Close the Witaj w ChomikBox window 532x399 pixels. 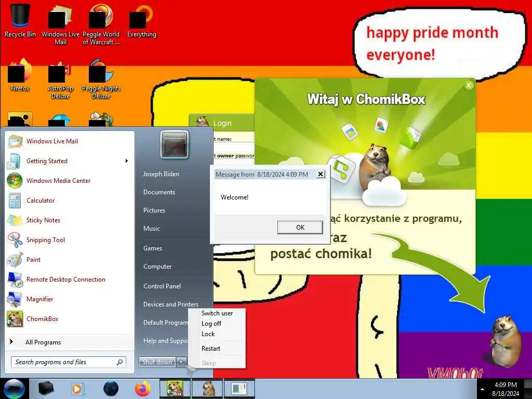(x=469, y=86)
